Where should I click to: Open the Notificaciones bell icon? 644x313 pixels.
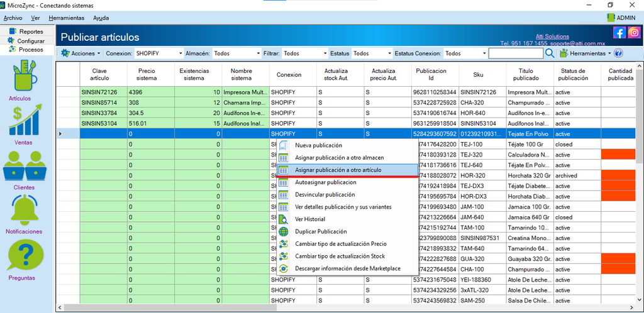[x=25, y=209]
